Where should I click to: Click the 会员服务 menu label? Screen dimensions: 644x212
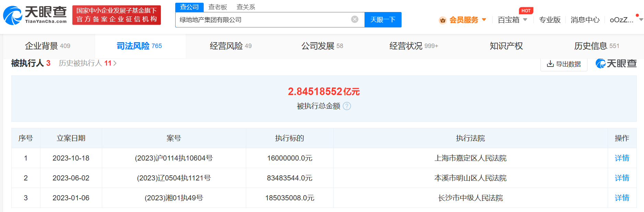pos(464,20)
